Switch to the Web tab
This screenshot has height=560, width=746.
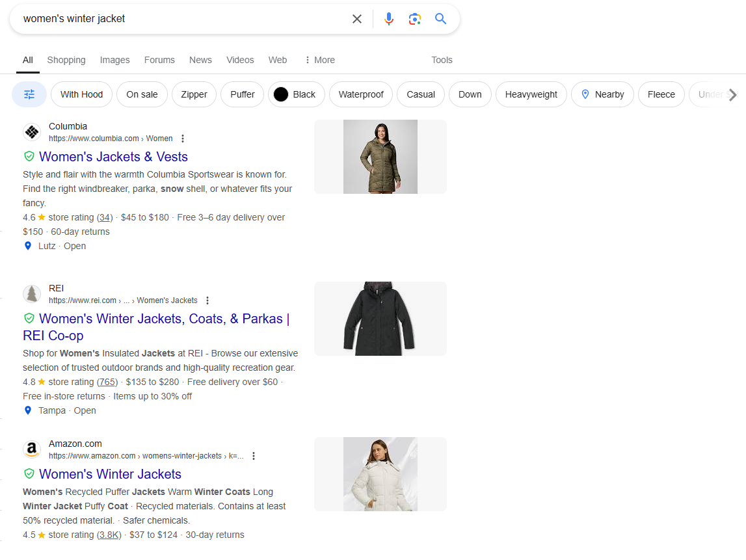point(277,60)
